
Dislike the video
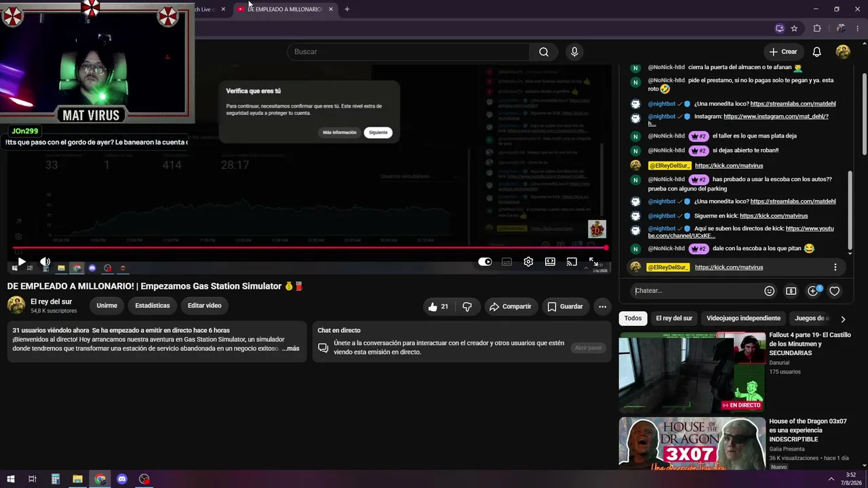click(x=467, y=306)
